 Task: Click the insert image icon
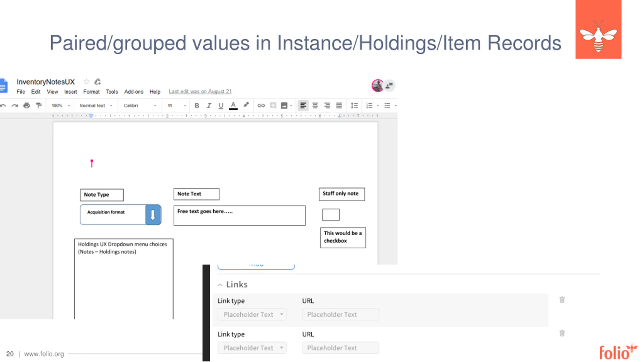click(x=284, y=106)
